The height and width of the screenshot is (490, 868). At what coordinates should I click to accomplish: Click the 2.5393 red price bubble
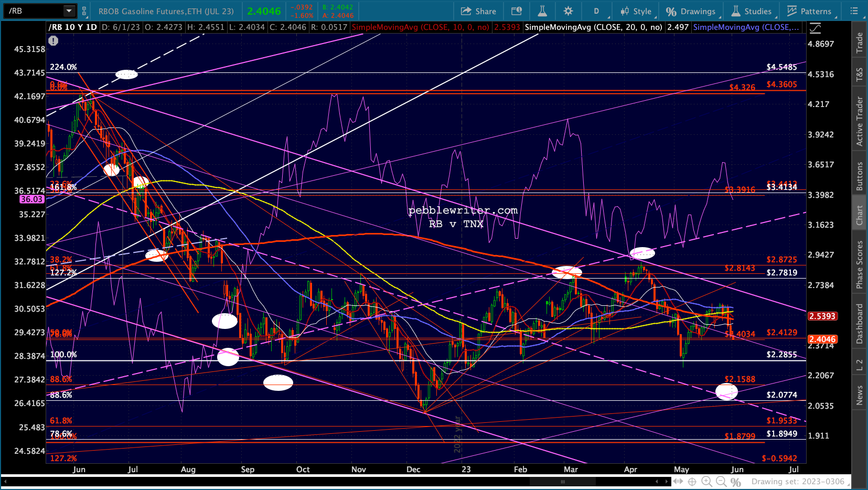[822, 316]
